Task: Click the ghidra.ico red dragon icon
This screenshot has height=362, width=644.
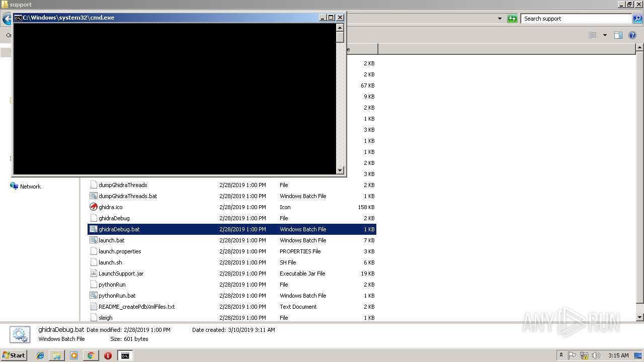Action: coord(93,207)
